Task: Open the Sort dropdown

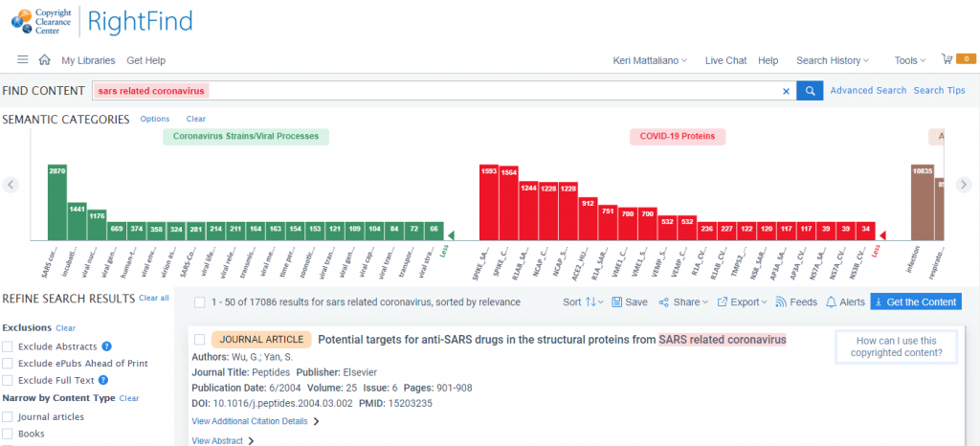Action: [583, 301]
